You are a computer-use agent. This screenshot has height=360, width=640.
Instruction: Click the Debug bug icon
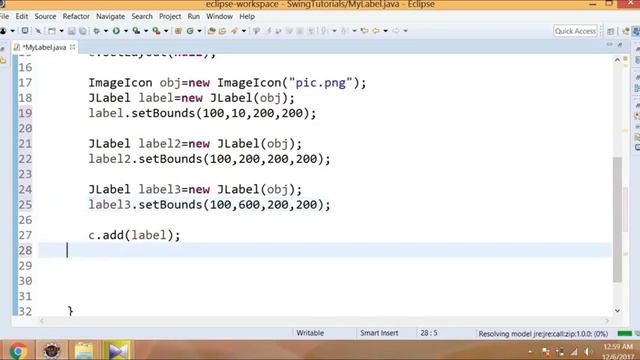click(97, 31)
